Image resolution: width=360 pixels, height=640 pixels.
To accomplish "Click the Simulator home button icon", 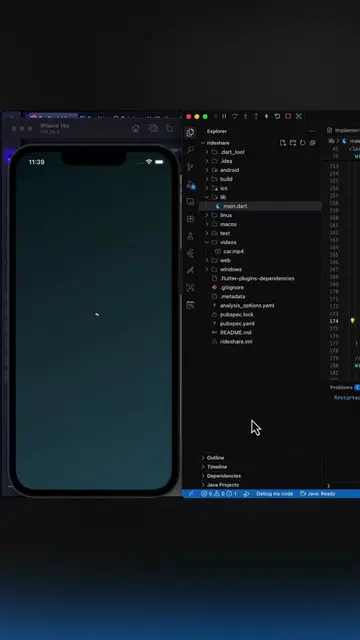I will [136, 129].
